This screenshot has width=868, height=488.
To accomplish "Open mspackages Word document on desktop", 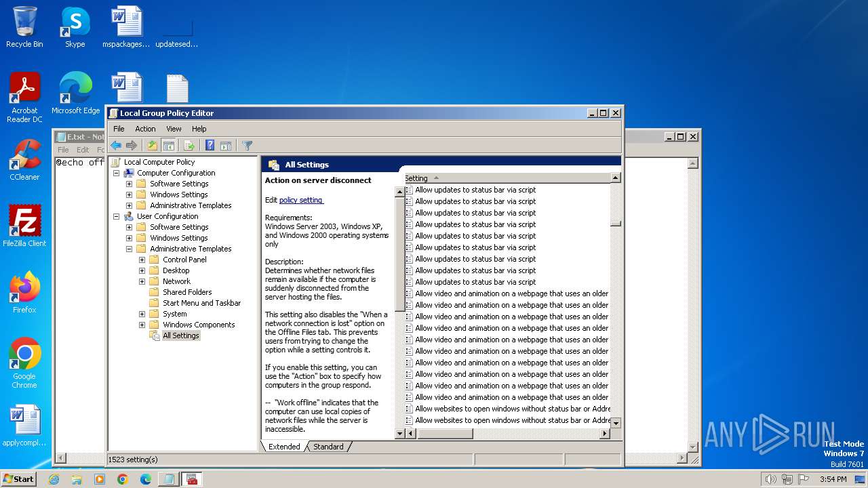I will [x=126, y=27].
